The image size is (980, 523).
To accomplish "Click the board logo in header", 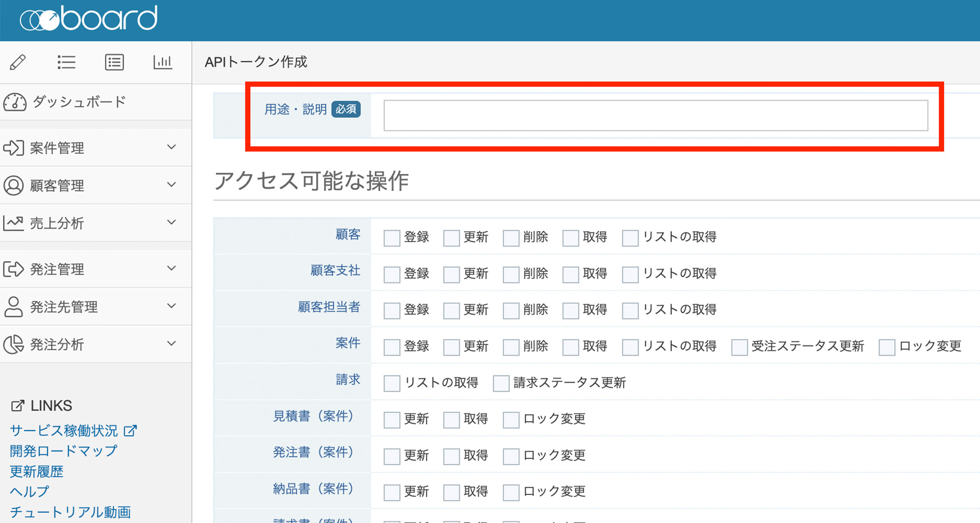I will pos(89,19).
